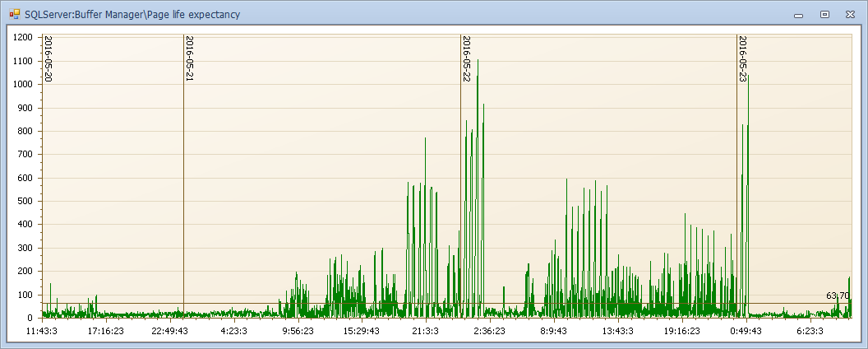Click the 63.70 average value label
The width and height of the screenshot is (868, 349).
(x=838, y=295)
